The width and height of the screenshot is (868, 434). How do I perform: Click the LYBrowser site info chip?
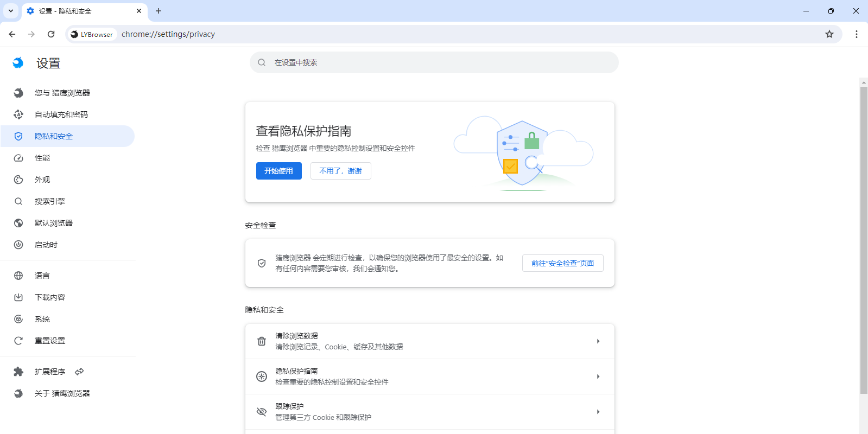92,34
